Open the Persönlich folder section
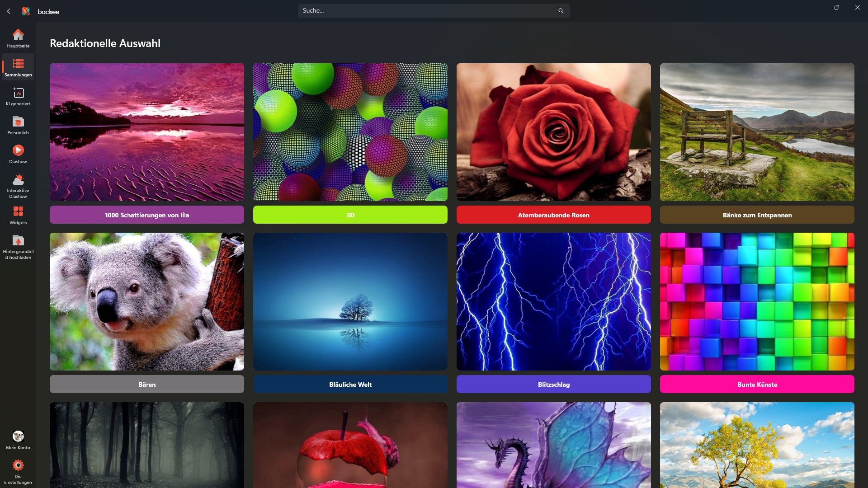The image size is (868, 488). [18, 125]
